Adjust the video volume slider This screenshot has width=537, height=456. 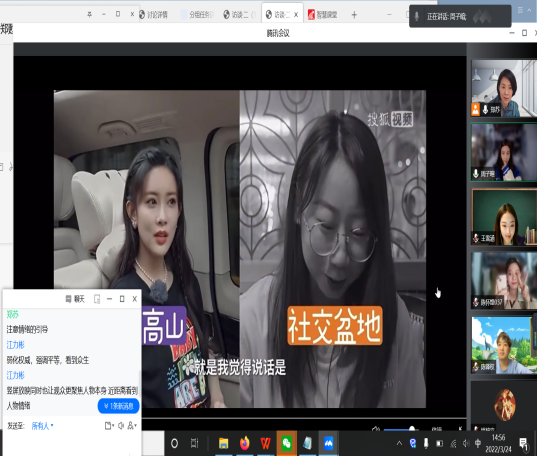[x=400, y=429]
